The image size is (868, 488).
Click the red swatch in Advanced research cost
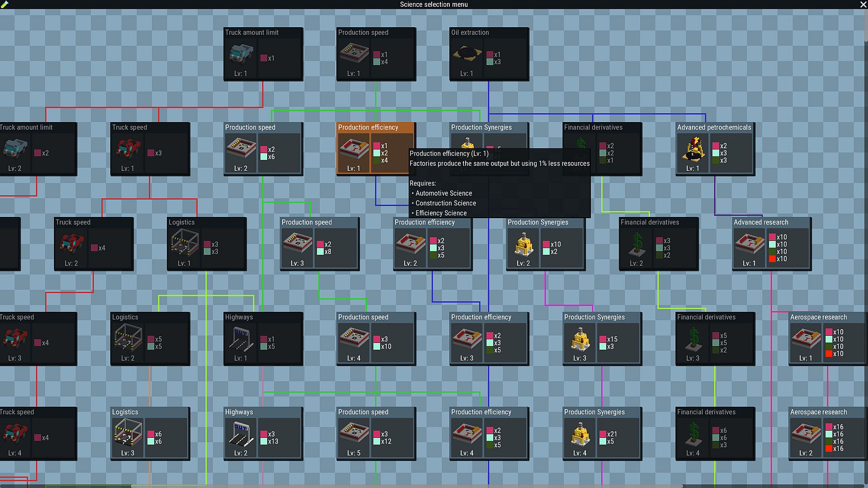coord(772,259)
